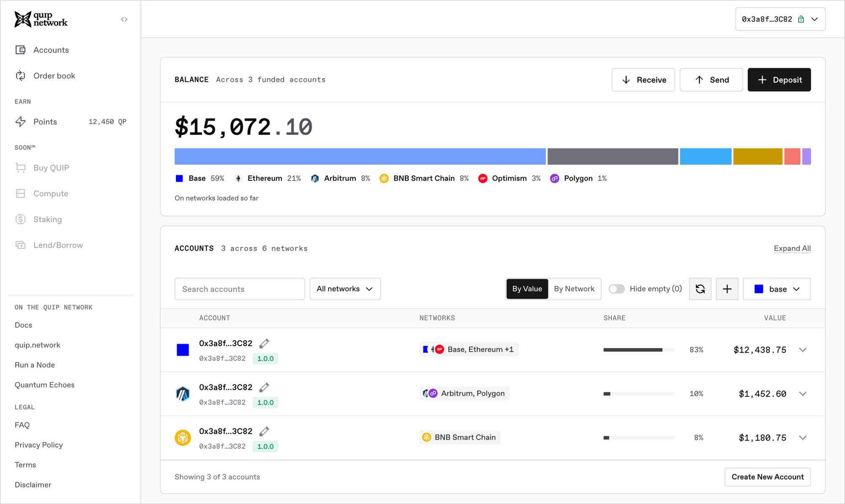This screenshot has height=504, width=845.
Task: Open the All networks dropdown
Action: (345, 289)
